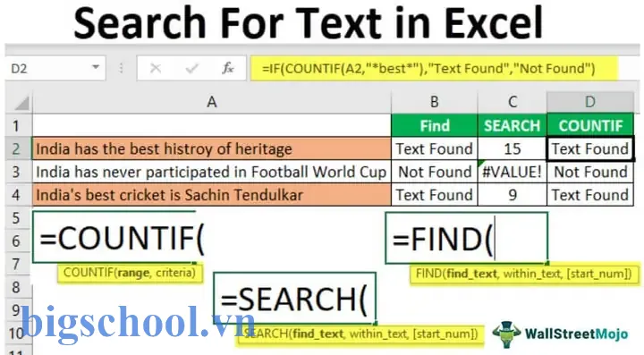Select cell 'India has never participated in Football World Cup'

212,172
